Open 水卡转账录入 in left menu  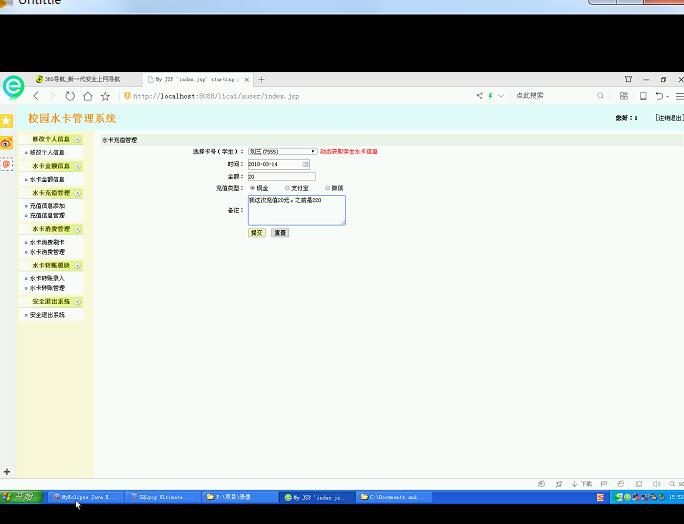47,278
